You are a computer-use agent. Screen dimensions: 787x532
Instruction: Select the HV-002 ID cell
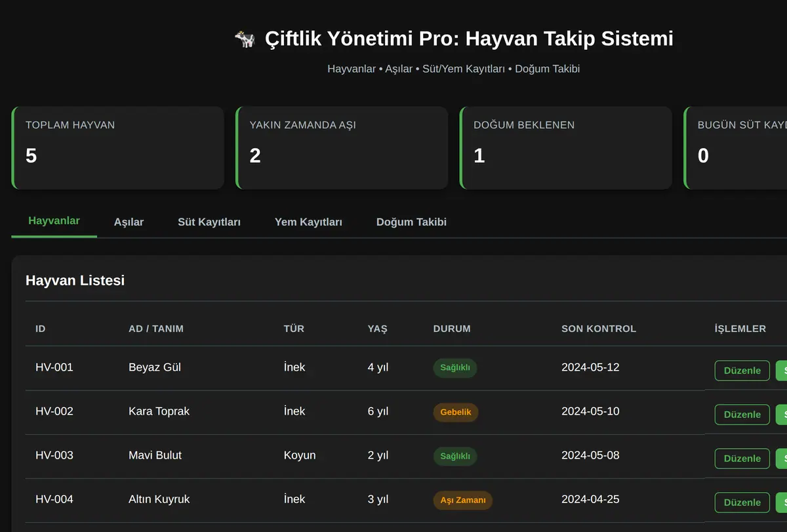[x=54, y=411]
